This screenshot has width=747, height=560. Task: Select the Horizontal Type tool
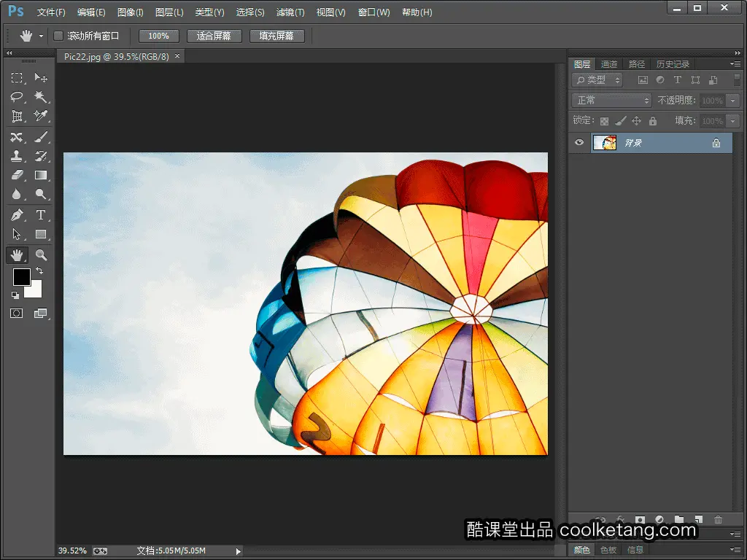[41, 215]
